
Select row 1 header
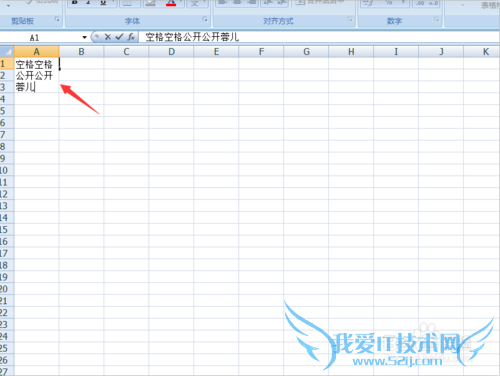click(x=7, y=63)
